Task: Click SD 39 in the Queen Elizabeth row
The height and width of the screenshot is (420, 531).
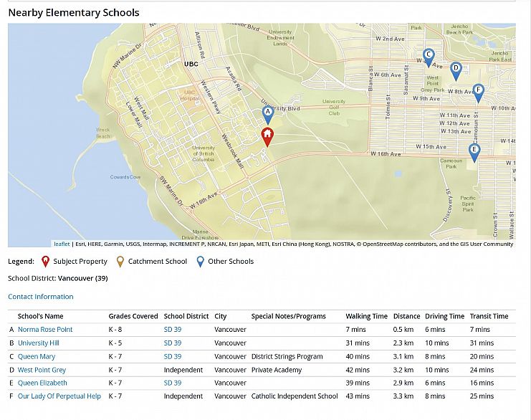Action: (173, 383)
